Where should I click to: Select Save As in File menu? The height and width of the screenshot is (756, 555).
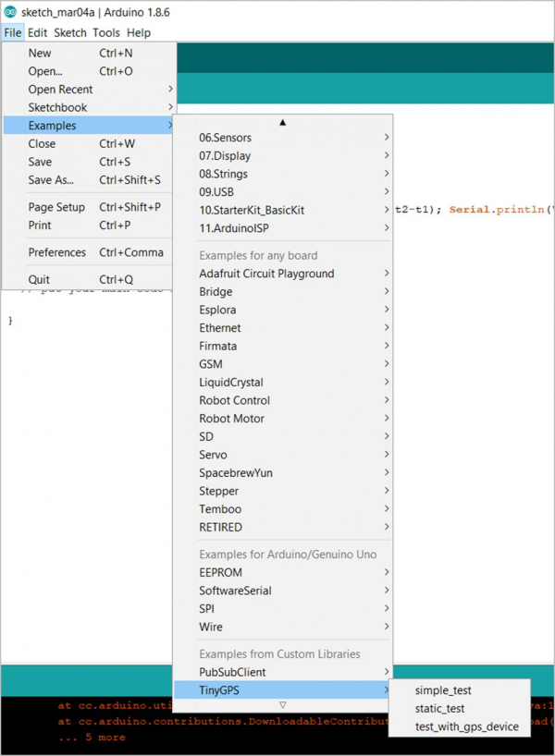(51, 180)
